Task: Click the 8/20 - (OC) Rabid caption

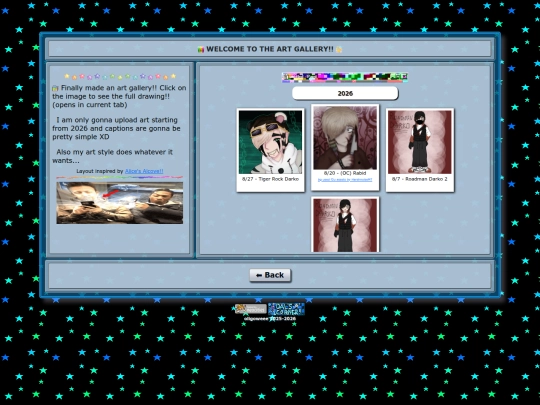Action: 345,173
